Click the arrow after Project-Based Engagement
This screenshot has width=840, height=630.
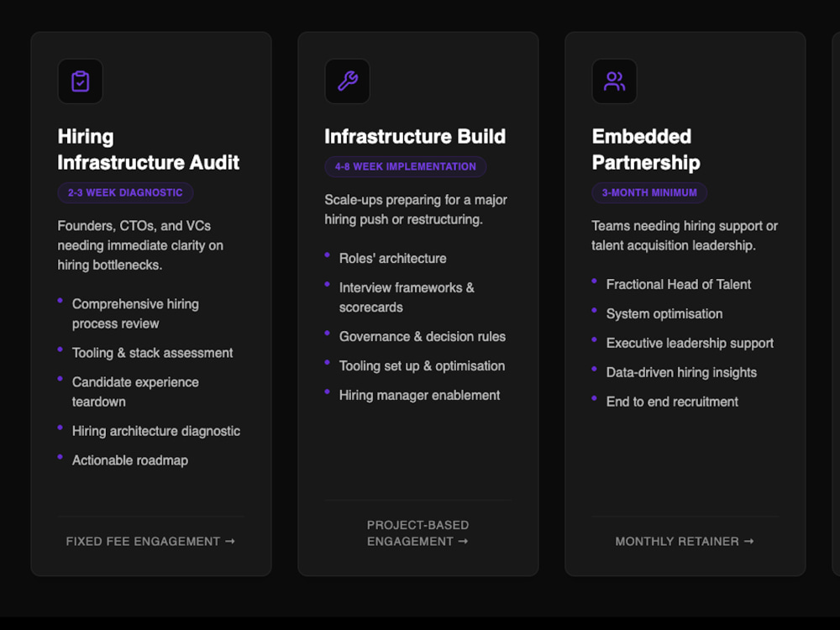[x=464, y=541]
